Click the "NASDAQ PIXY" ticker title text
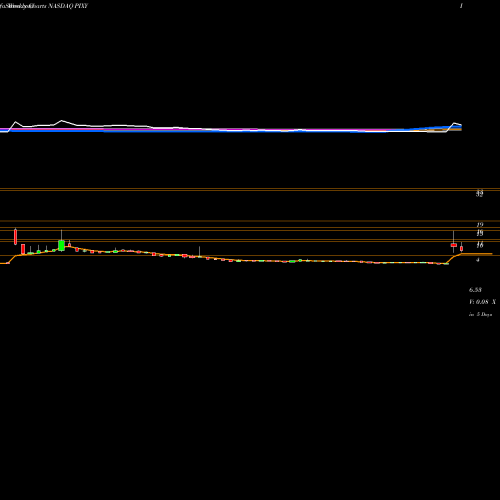 68,6
